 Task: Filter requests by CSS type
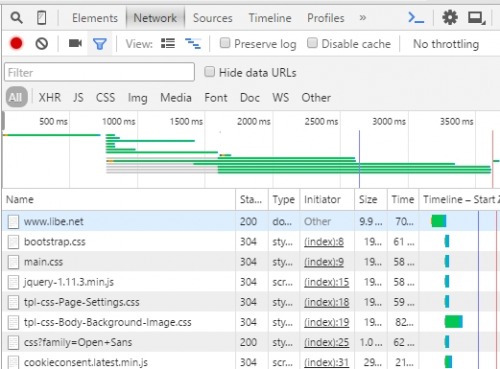(105, 98)
